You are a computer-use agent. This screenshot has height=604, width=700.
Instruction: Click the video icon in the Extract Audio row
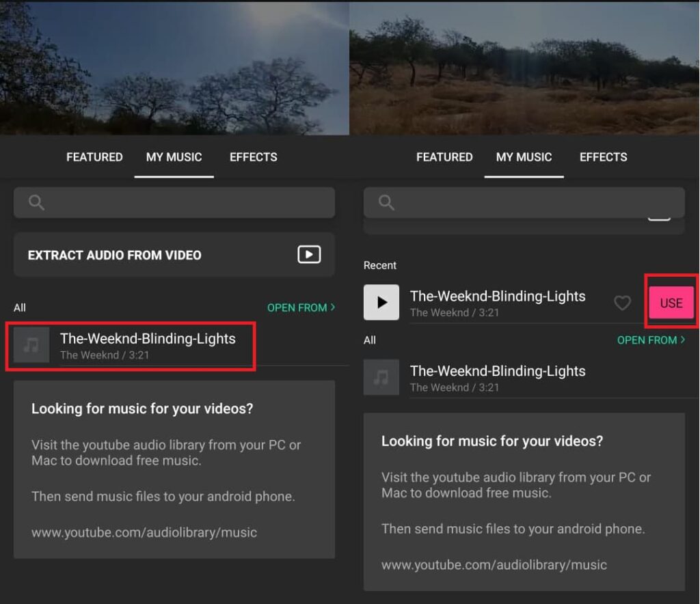tap(309, 255)
